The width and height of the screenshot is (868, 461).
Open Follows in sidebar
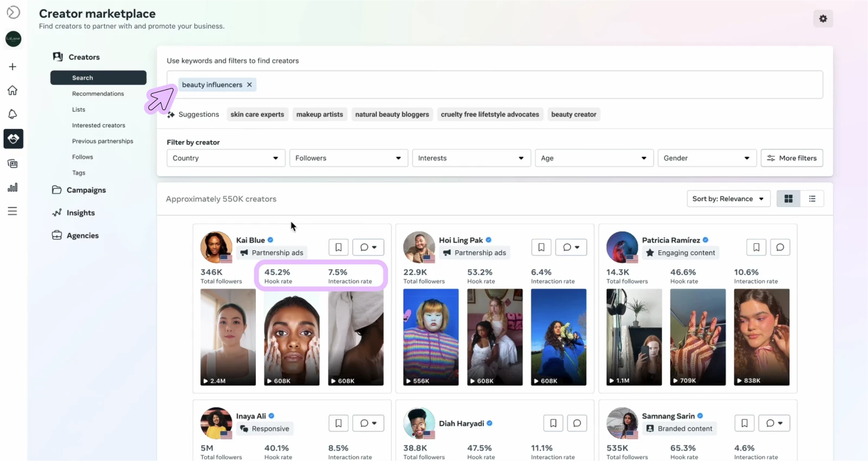click(82, 157)
